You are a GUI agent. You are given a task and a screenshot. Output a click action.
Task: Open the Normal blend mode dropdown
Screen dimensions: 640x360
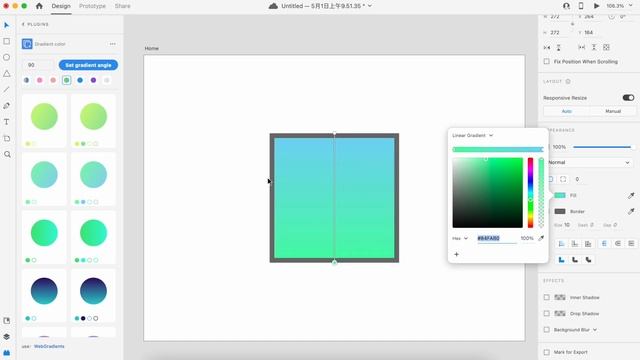[589, 162]
